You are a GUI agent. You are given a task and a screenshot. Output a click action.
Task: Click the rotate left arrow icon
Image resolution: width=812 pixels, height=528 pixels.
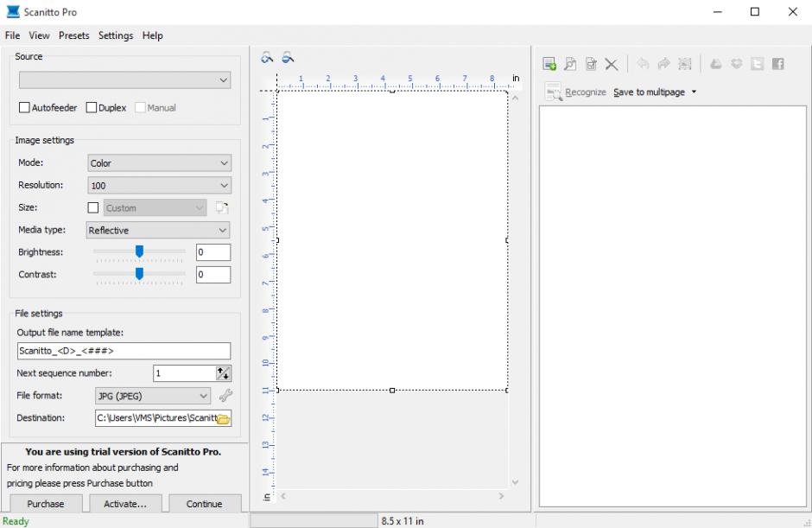pos(644,64)
